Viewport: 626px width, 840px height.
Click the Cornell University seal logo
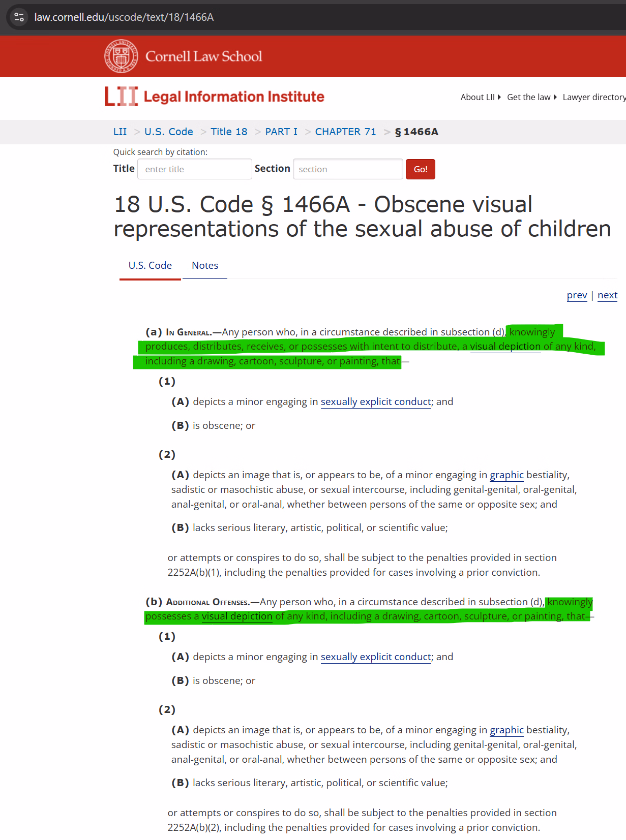(x=121, y=56)
